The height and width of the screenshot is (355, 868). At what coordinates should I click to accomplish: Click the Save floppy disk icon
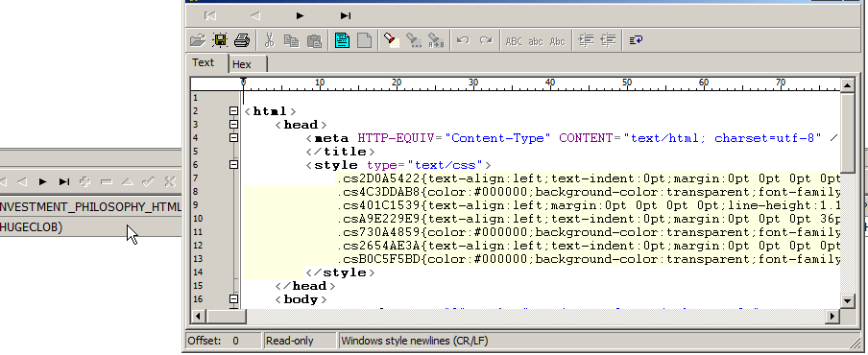point(220,40)
